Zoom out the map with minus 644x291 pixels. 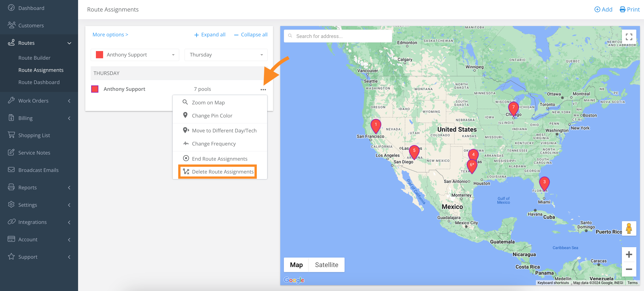tap(629, 269)
